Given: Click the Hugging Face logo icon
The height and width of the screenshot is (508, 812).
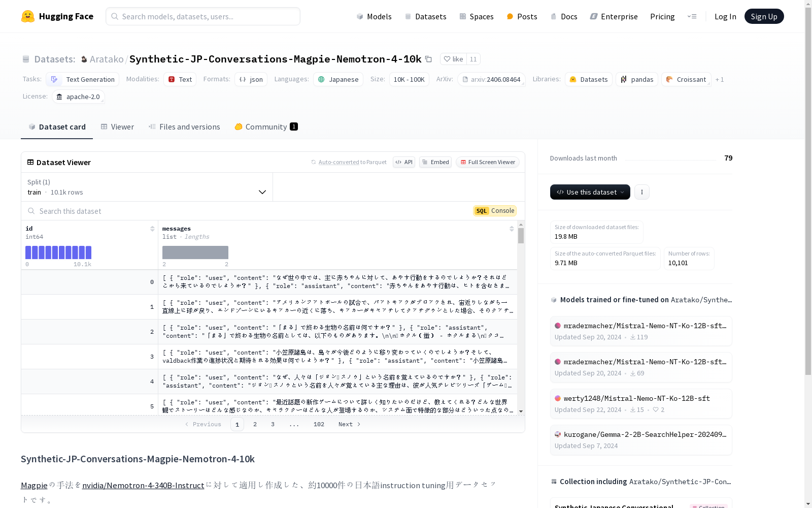Looking at the screenshot, I should tap(28, 16).
